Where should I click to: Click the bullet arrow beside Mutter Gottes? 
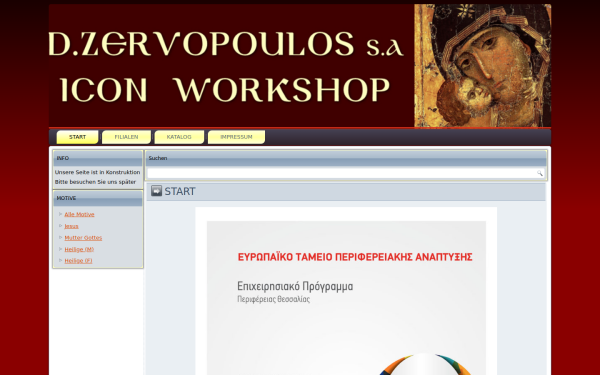click(x=60, y=237)
